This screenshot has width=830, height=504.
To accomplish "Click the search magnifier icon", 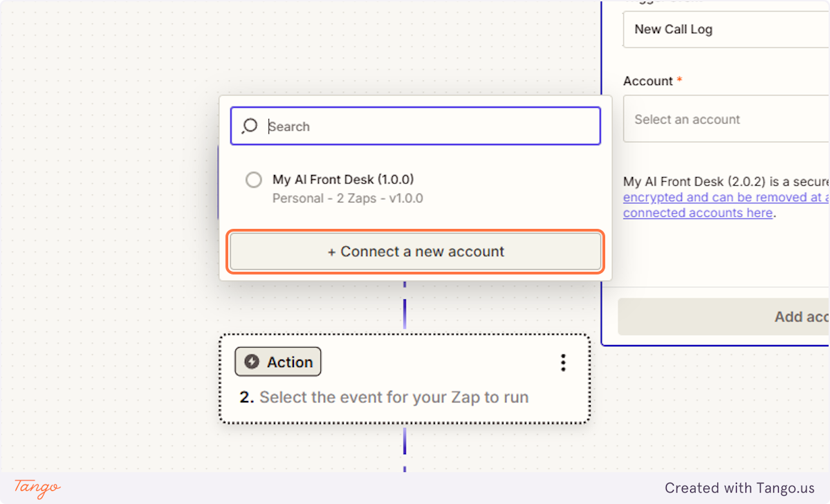I will (250, 126).
